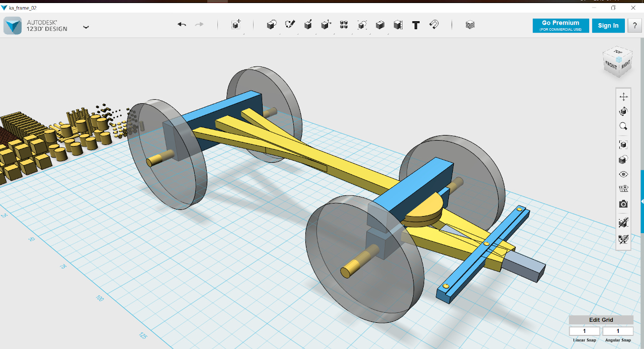Toggle the eye show/hide visibility option
The width and height of the screenshot is (644, 349).
(x=623, y=174)
